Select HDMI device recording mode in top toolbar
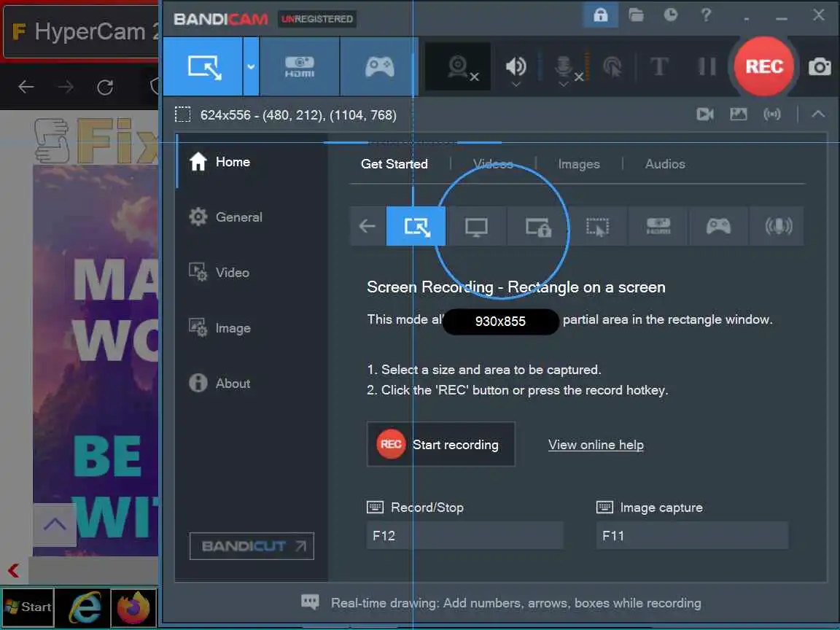840x630 pixels. (300, 66)
